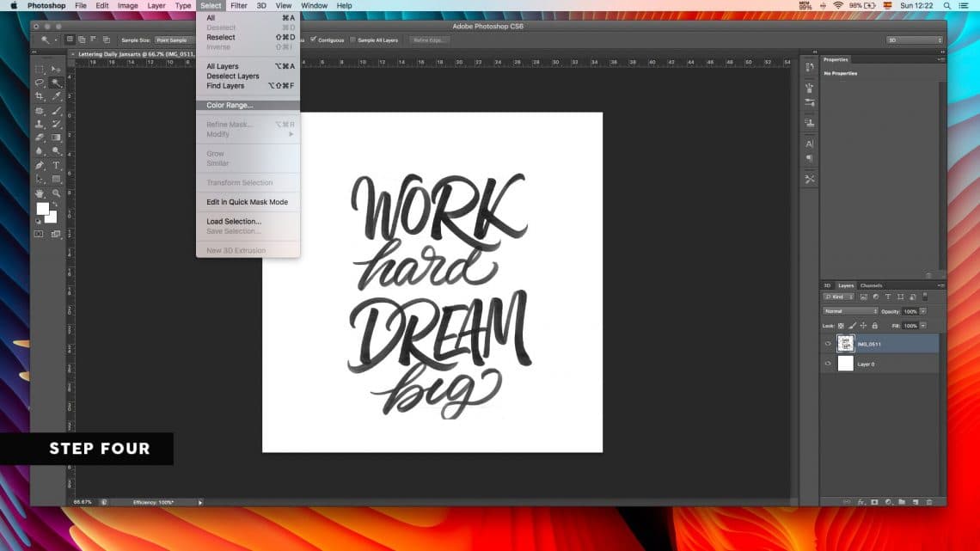
Task: Switch to the Channels tab
Action: pos(871,285)
